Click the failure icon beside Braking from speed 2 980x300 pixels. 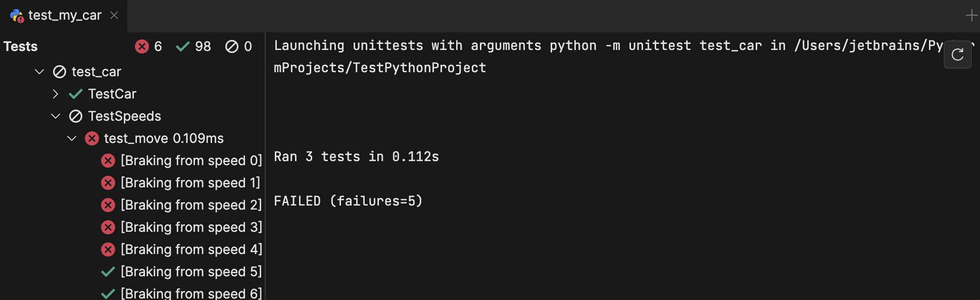[x=108, y=205]
